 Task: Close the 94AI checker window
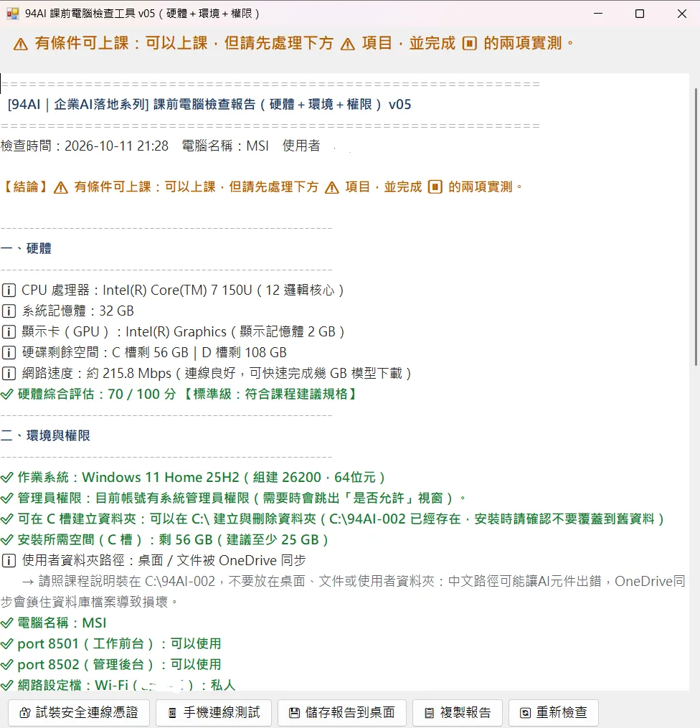(x=681, y=14)
